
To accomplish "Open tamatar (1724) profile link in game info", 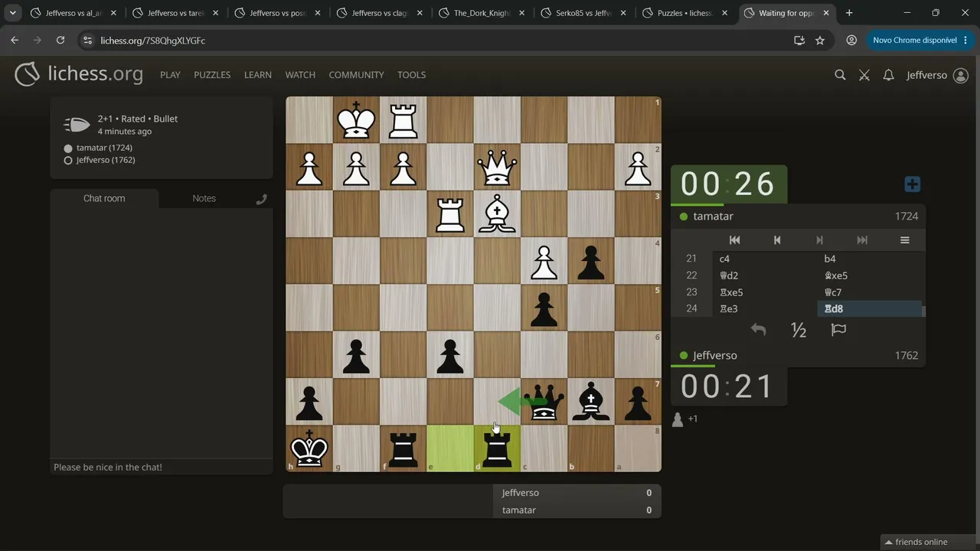I will click(x=104, y=148).
